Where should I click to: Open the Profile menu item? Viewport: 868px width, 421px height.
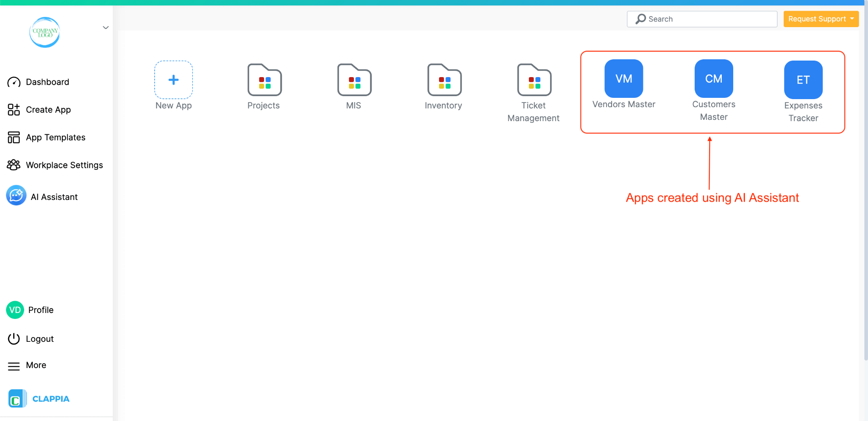pos(41,310)
